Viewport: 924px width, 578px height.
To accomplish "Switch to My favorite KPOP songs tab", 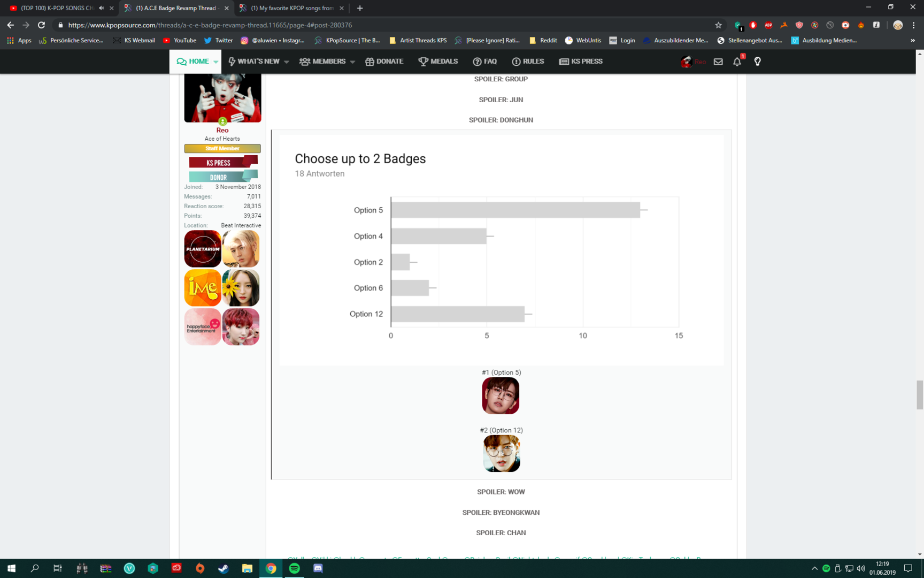I will click(x=292, y=8).
